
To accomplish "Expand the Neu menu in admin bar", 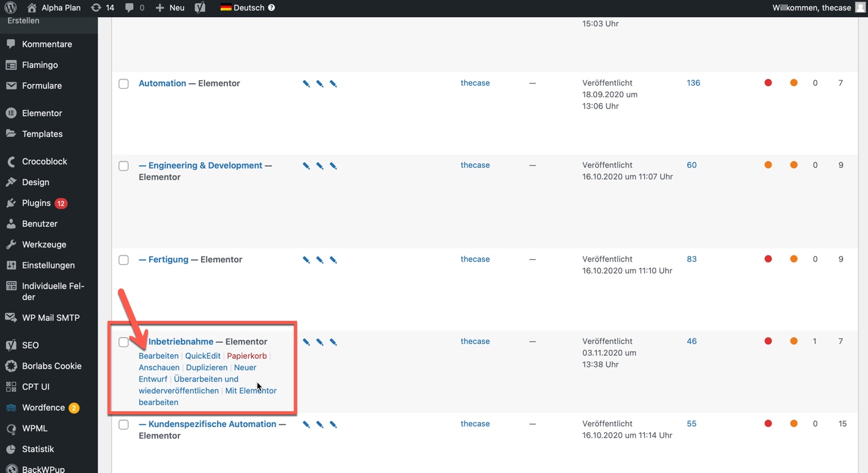I will point(170,8).
